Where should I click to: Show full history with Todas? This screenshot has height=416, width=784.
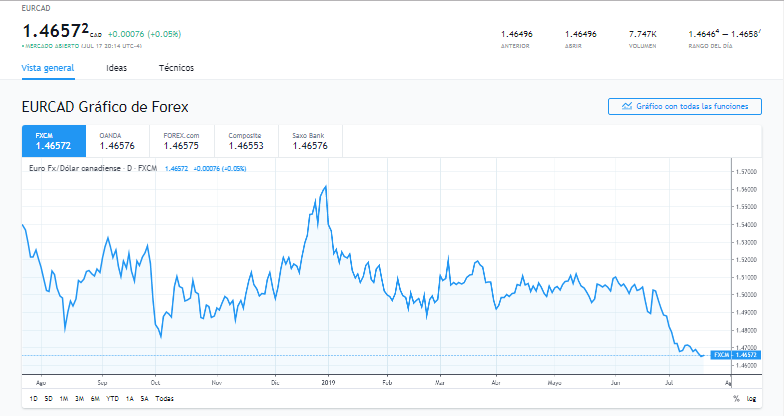[164, 398]
